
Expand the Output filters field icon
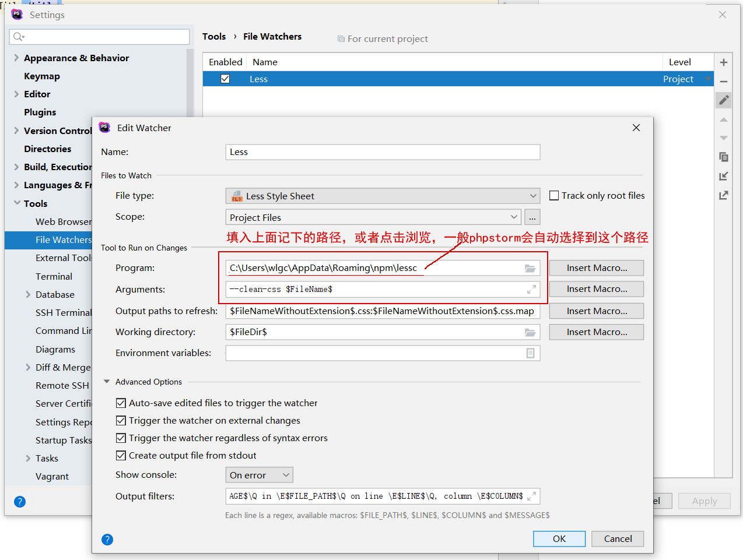click(x=531, y=496)
